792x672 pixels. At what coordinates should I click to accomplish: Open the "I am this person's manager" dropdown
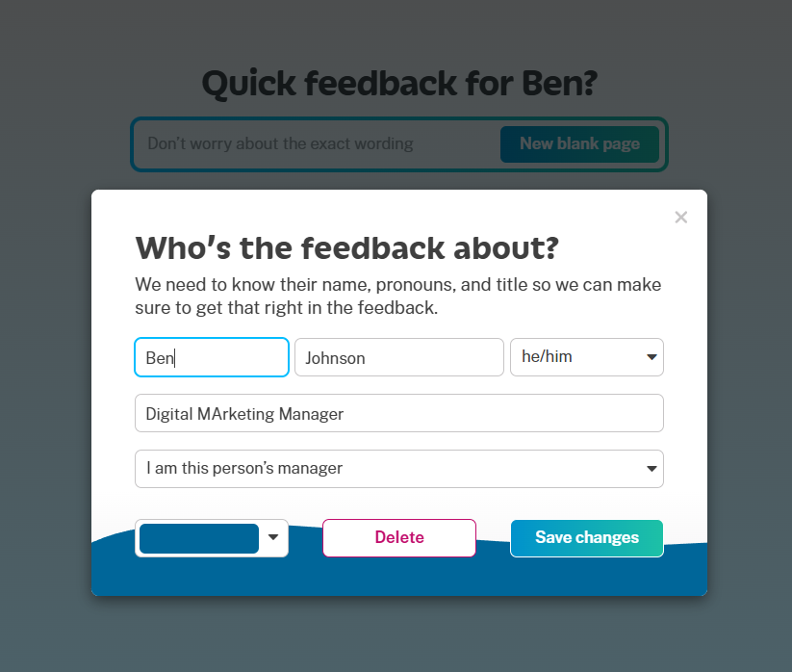(x=385, y=469)
